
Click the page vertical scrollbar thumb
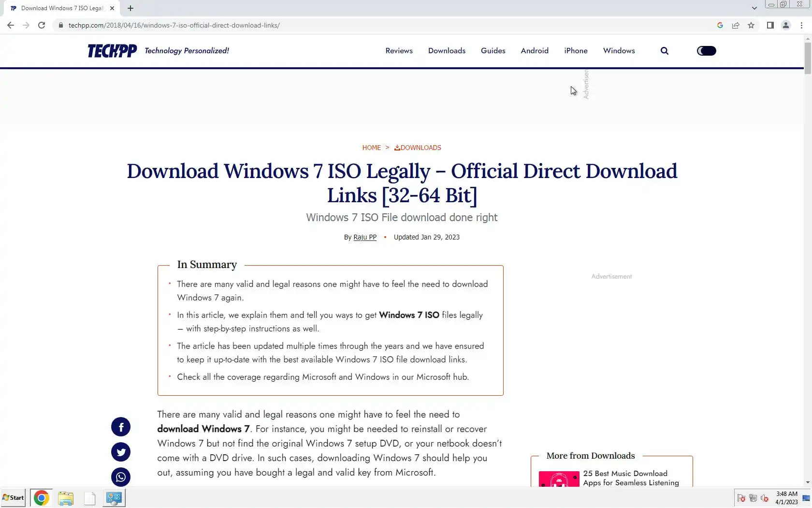click(x=808, y=58)
